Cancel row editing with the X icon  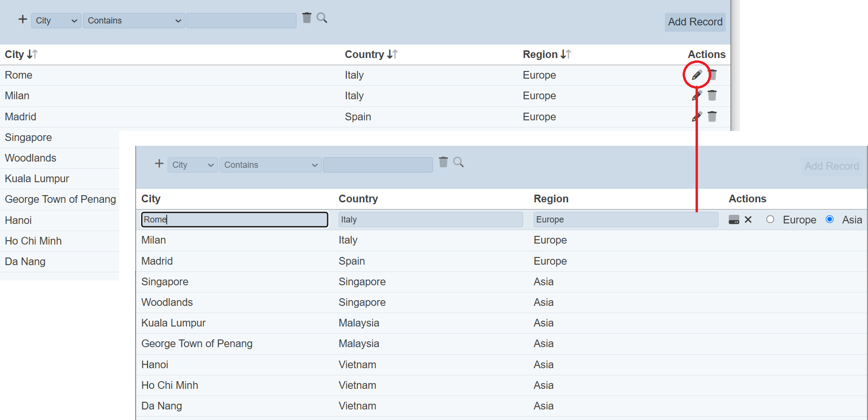[x=748, y=220]
